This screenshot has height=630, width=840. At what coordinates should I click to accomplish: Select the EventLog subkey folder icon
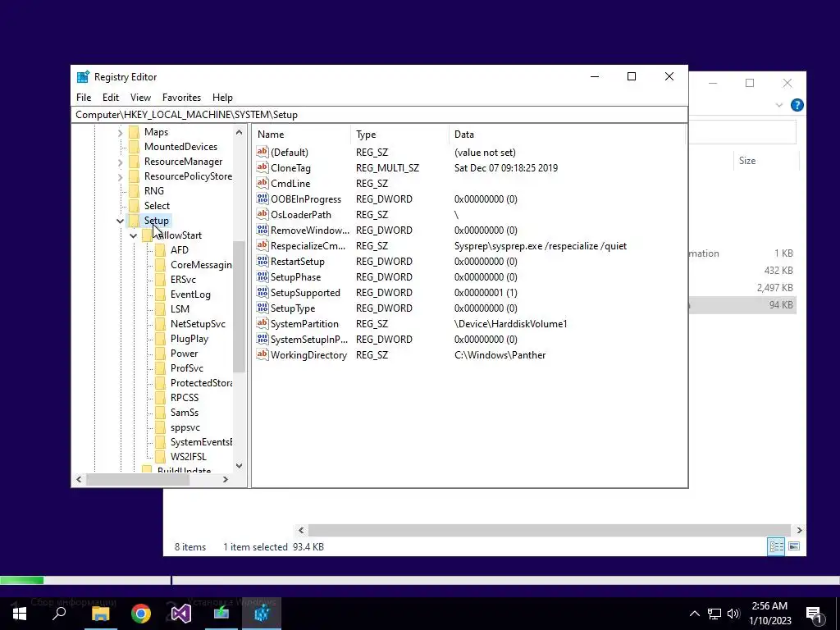[160, 294]
